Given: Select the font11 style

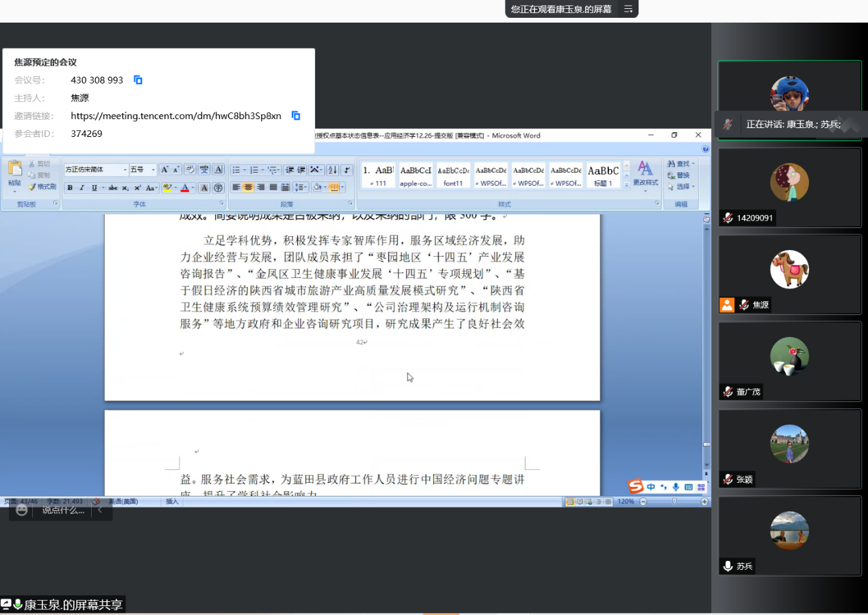Looking at the screenshot, I should click(x=453, y=175).
